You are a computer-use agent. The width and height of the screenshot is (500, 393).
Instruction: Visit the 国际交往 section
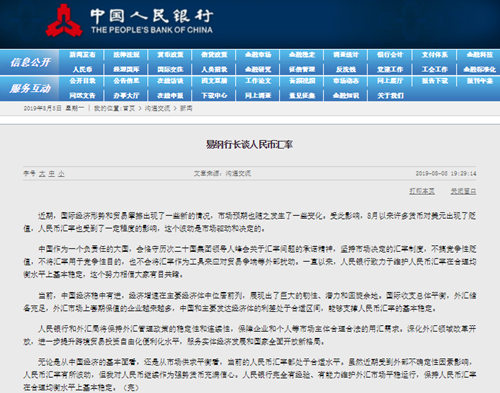[170, 69]
